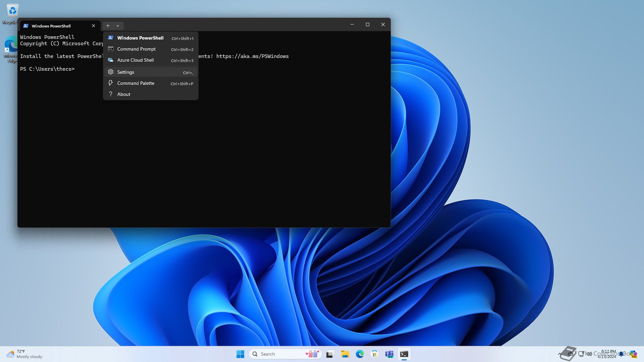Open Settings in the Terminal menu
Viewport: 644px width, 362px height.
[151, 72]
